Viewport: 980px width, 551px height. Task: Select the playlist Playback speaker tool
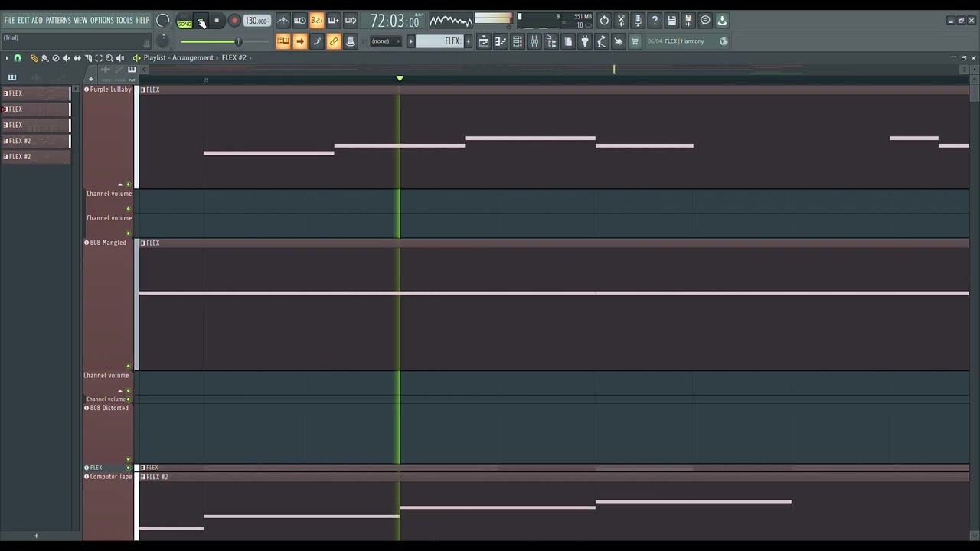(119, 58)
